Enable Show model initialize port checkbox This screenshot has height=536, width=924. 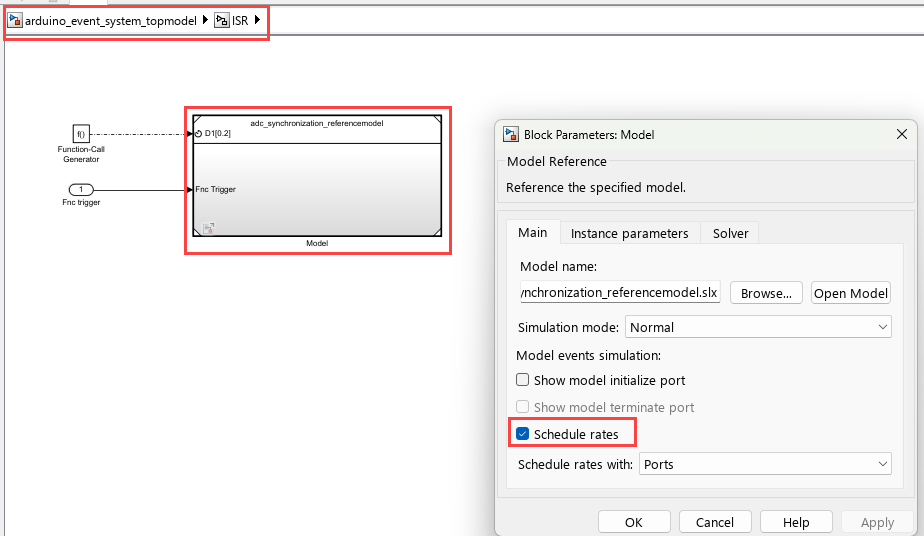tap(522, 380)
